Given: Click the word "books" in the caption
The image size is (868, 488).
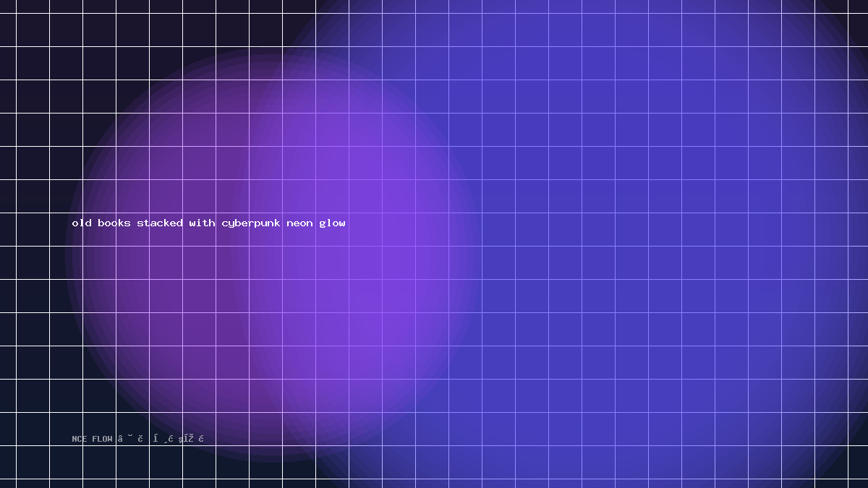Looking at the screenshot, I should tap(114, 223).
